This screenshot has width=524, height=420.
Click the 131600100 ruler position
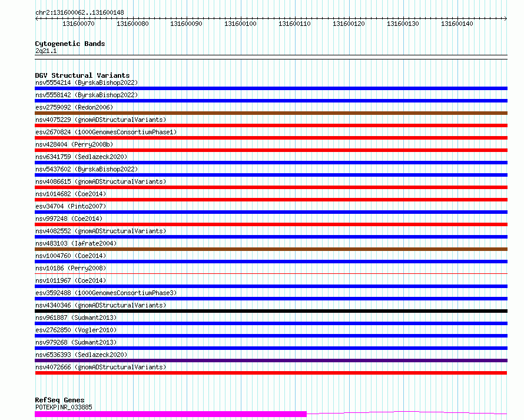click(x=241, y=24)
